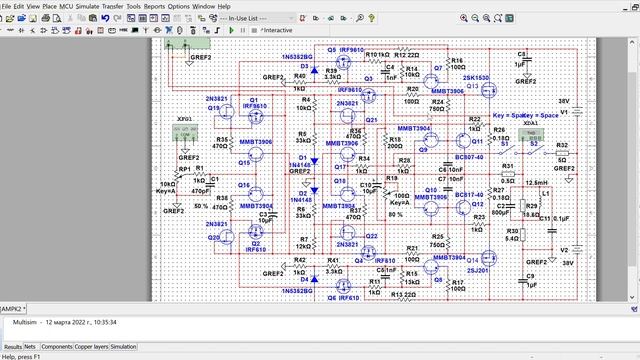The image size is (640, 360).
Task: Open the Help menu
Action: (224, 7)
